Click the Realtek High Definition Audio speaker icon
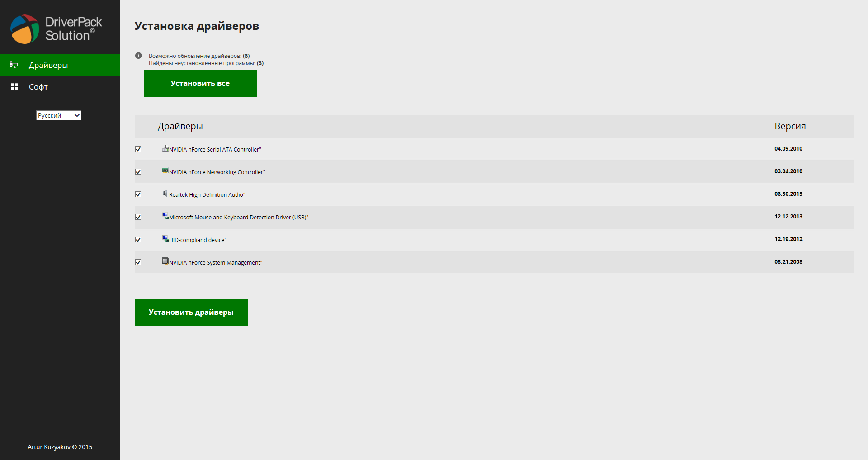 (165, 193)
